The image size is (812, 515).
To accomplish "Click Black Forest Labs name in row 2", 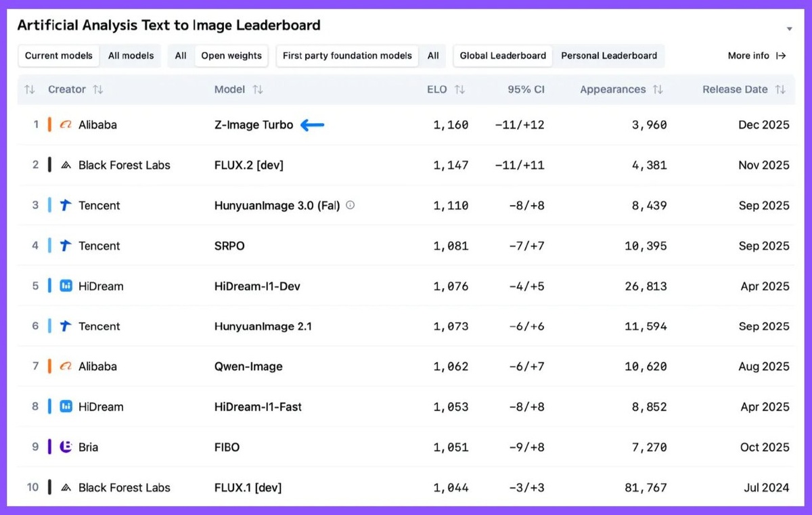I will (125, 165).
